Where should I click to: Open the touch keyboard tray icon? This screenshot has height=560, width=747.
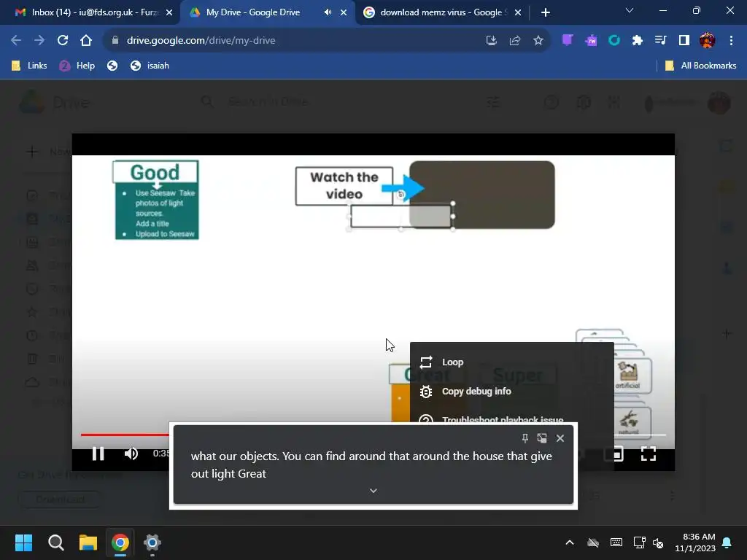pyautogui.click(x=616, y=542)
